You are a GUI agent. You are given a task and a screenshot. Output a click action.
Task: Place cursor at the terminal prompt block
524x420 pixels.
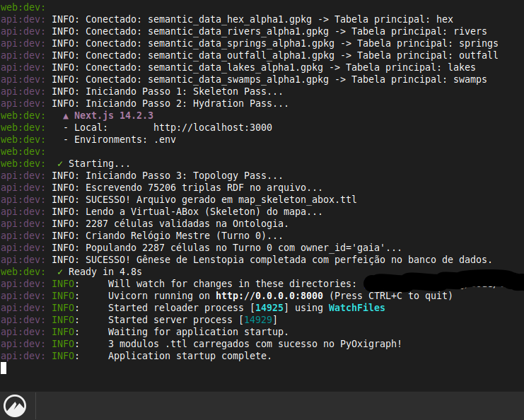[4, 368]
